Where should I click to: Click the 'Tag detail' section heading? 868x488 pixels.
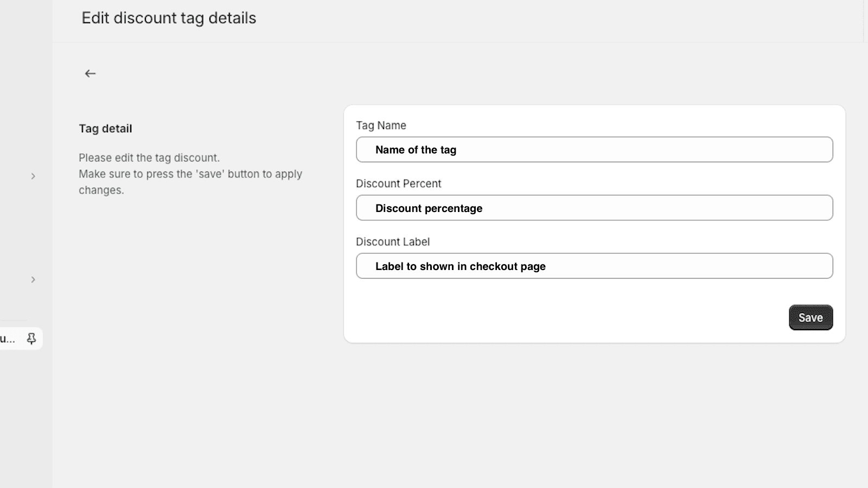coord(105,129)
